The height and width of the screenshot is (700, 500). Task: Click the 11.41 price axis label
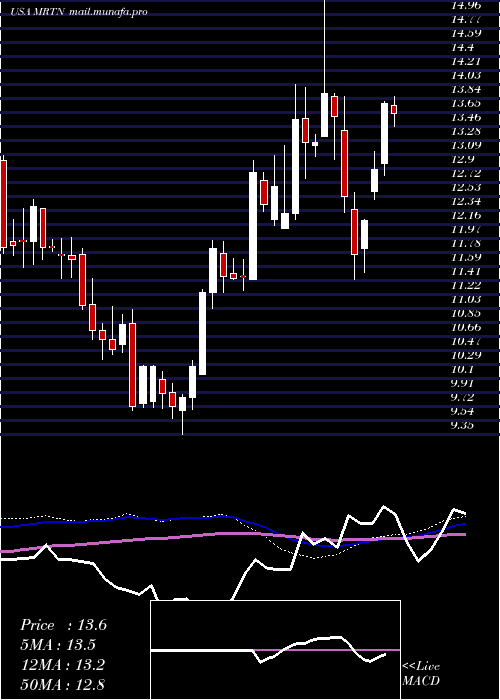(x=466, y=271)
